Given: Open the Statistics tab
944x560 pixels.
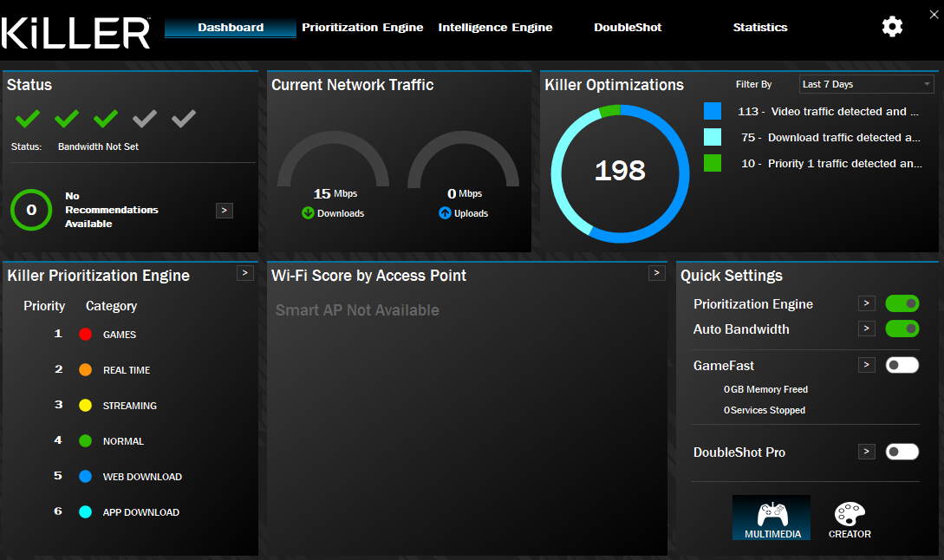Looking at the screenshot, I should click(759, 27).
